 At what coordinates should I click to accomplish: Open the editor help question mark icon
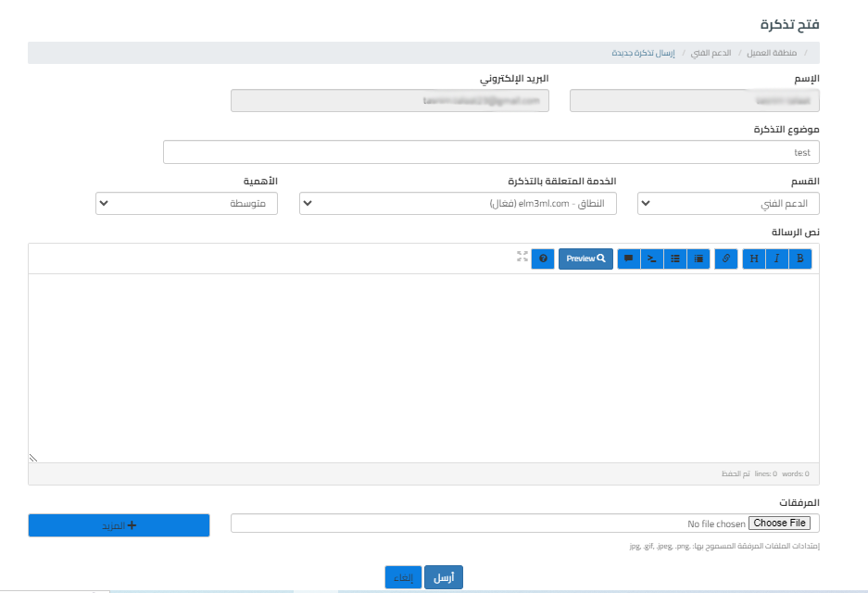(543, 259)
